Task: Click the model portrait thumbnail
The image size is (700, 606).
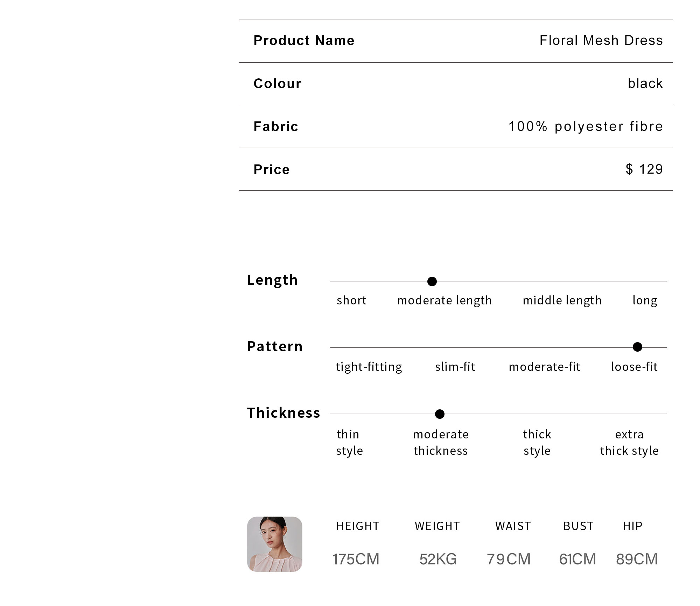Action: pos(275,544)
